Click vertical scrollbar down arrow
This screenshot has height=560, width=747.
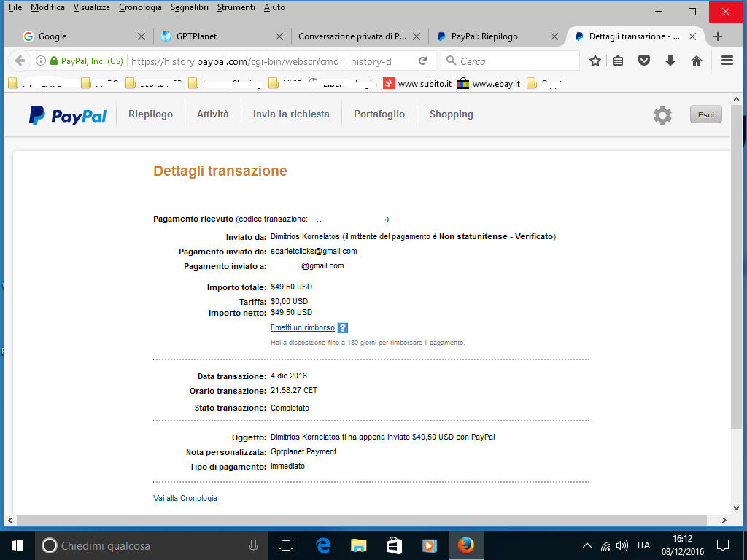(736, 508)
